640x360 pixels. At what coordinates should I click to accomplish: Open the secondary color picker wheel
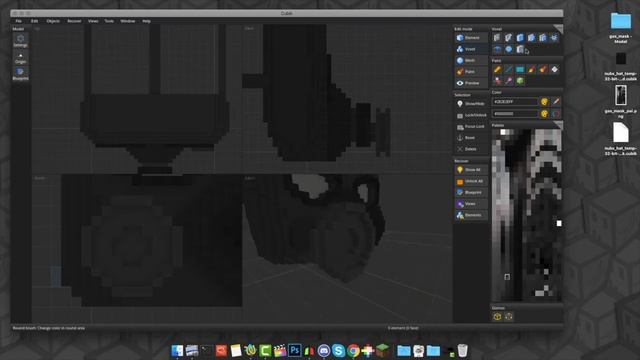point(544,114)
